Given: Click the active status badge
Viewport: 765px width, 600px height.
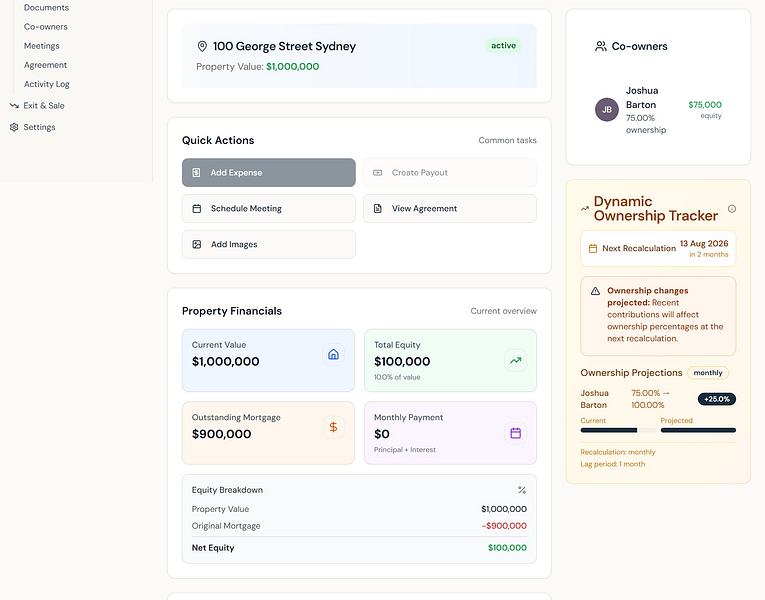Looking at the screenshot, I should [x=503, y=45].
